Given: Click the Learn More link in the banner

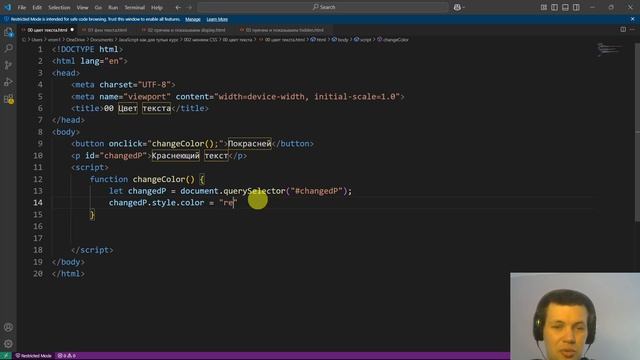Looking at the screenshot, I should [x=217, y=19].
